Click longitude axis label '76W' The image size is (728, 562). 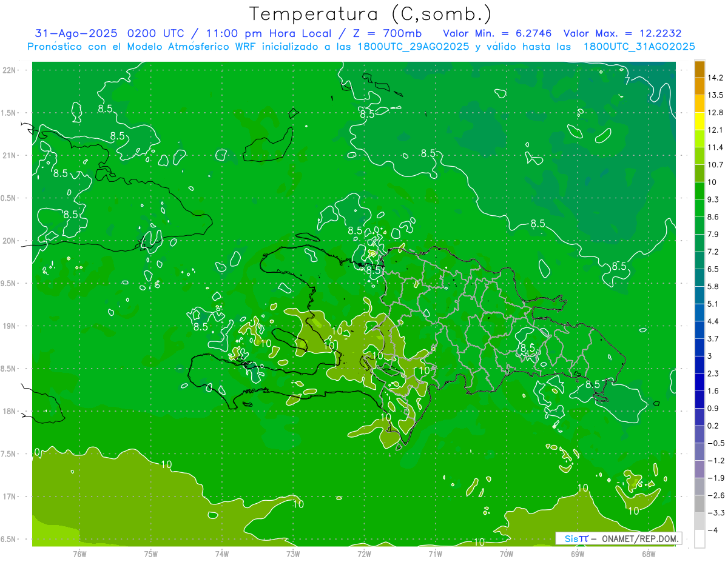[x=79, y=554]
